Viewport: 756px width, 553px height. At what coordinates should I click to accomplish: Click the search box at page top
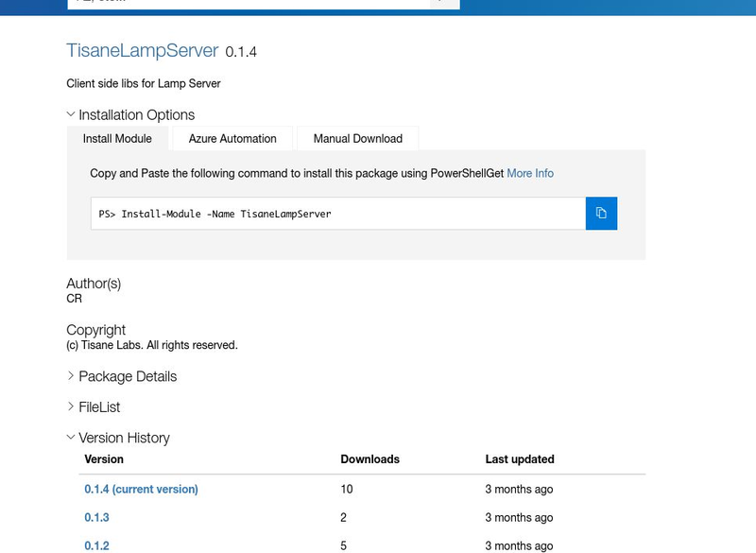point(249,4)
